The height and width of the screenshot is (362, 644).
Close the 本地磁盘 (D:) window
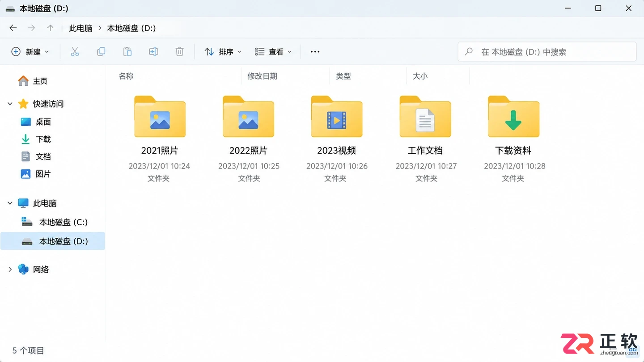(x=628, y=8)
